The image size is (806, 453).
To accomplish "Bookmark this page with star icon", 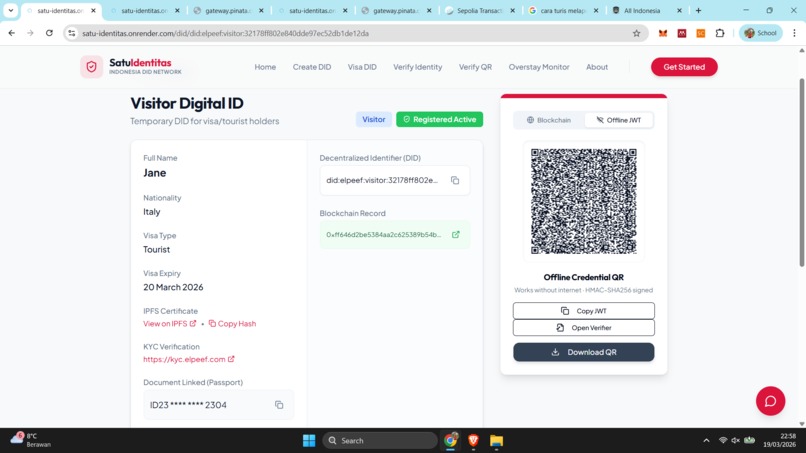I will 636,33.
